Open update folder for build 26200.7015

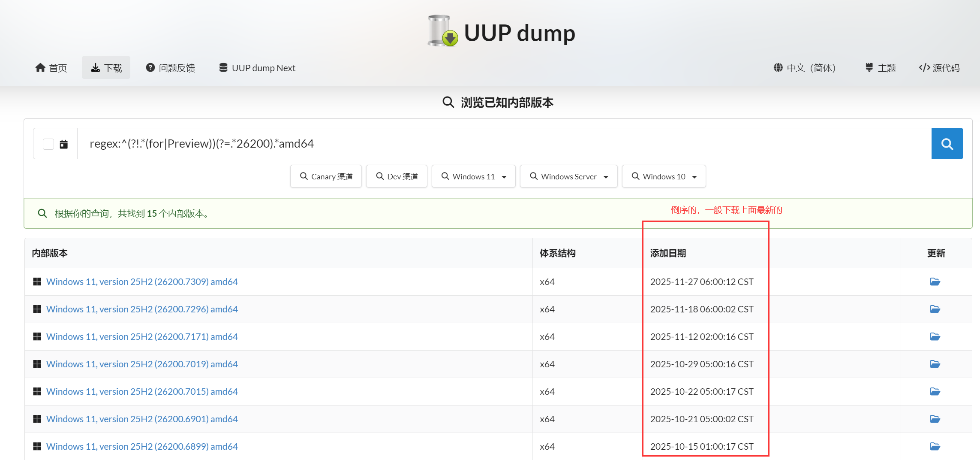pyautogui.click(x=935, y=392)
